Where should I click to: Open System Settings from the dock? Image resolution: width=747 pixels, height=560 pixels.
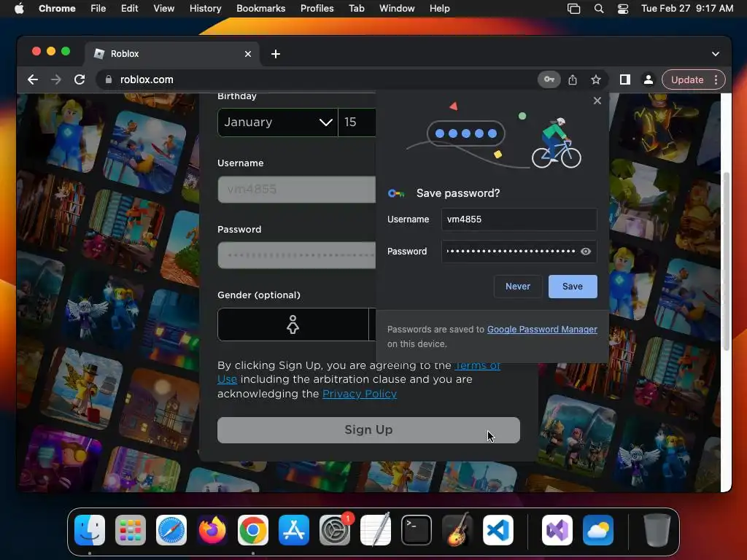[x=335, y=530]
